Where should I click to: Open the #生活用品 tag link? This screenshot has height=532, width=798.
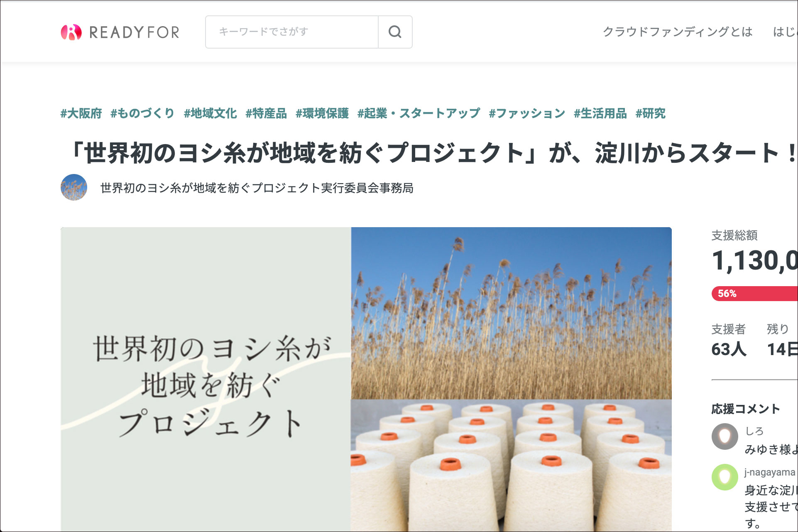tap(600, 113)
